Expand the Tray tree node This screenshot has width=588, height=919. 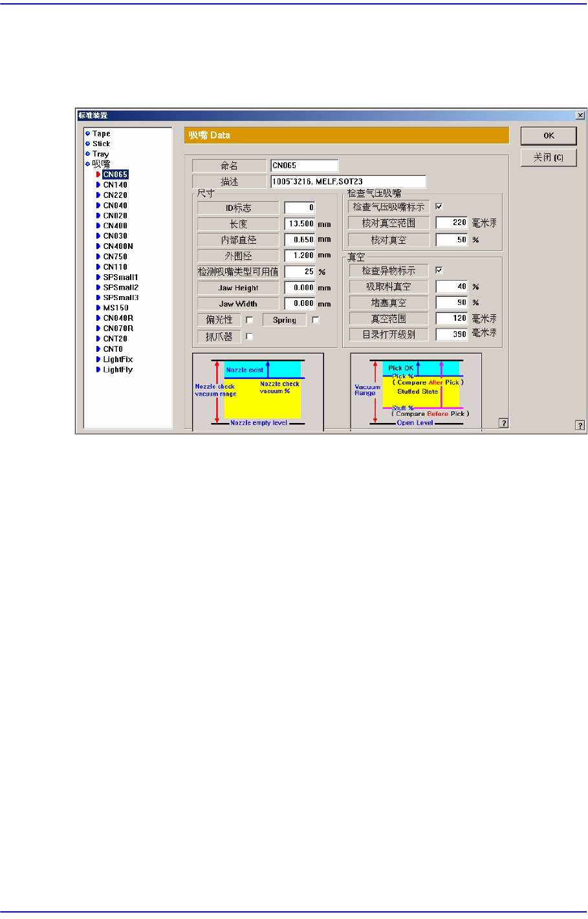(x=87, y=154)
